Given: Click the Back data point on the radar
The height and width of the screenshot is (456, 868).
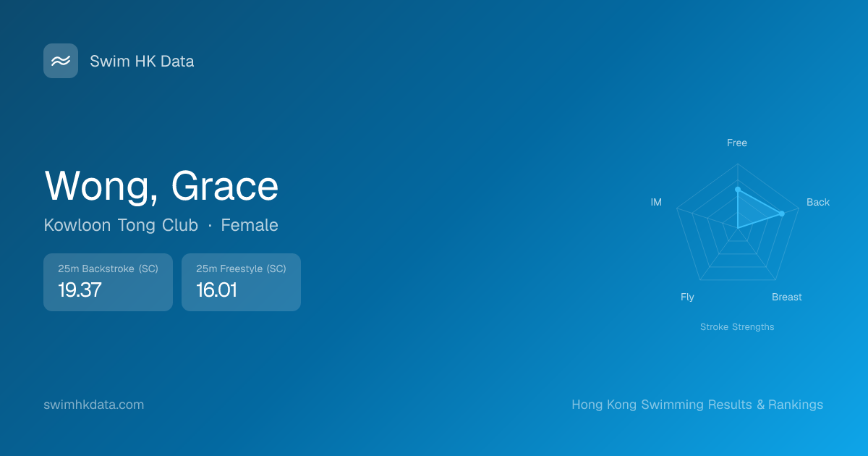Looking at the screenshot, I should click(x=781, y=214).
